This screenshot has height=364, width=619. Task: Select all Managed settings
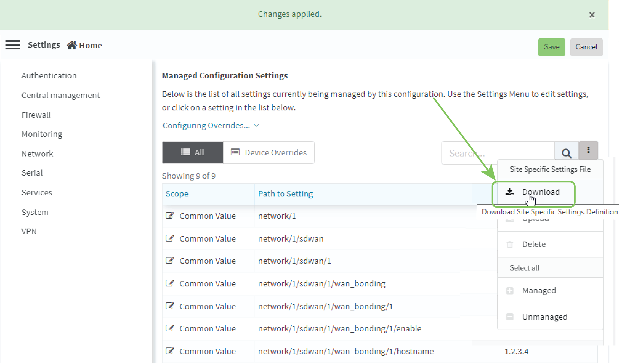coord(539,290)
